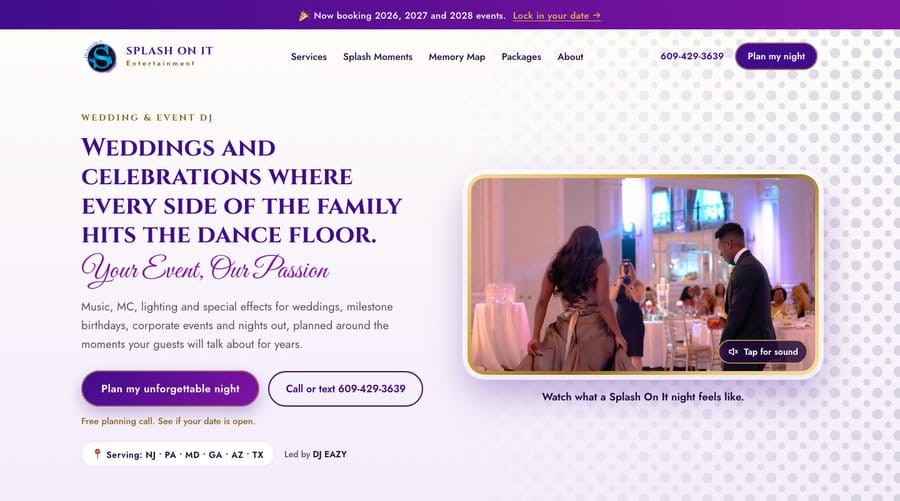
Task: Play the wedding dance video
Action: pos(643,274)
